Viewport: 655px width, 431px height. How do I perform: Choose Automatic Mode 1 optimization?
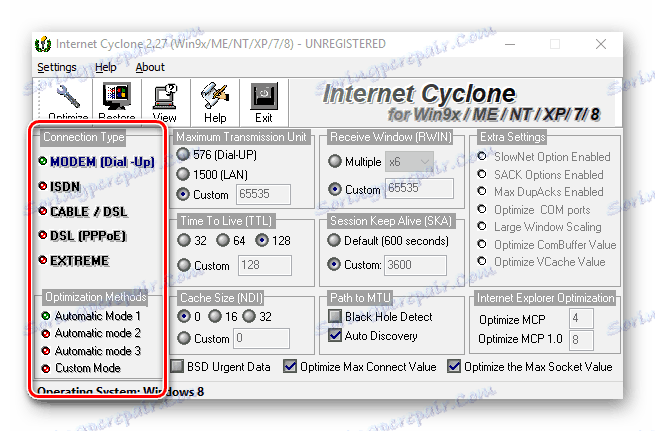coord(91,316)
